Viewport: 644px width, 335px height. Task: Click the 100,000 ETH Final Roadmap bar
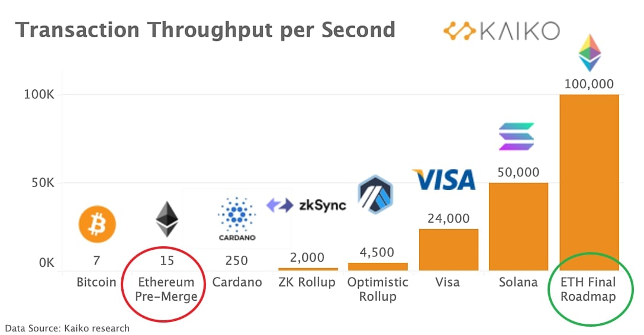tap(590, 183)
